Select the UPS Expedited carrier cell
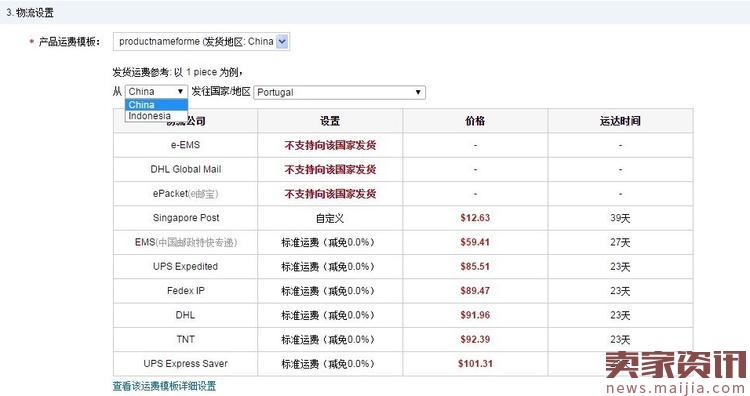This screenshot has height=396, width=750. (186, 266)
